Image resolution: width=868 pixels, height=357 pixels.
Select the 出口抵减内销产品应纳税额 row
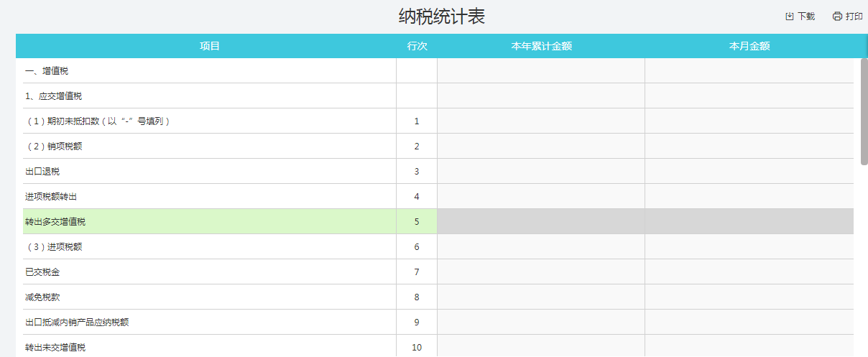click(x=77, y=322)
